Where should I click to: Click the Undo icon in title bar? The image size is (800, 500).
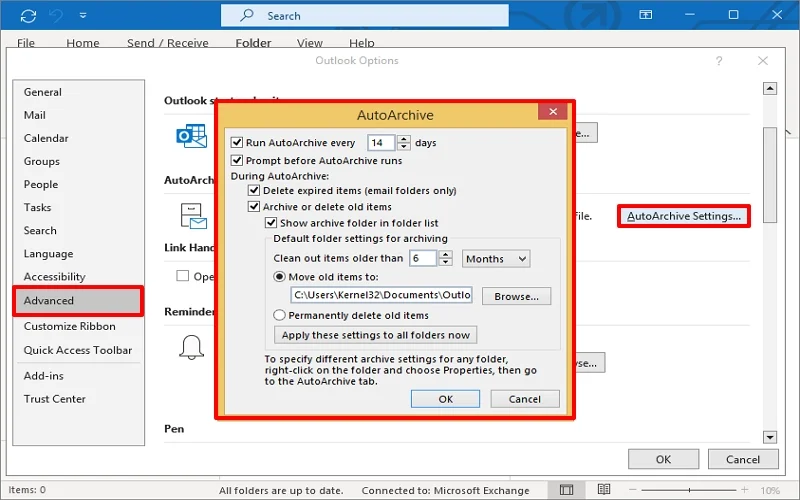[x=56, y=16]
